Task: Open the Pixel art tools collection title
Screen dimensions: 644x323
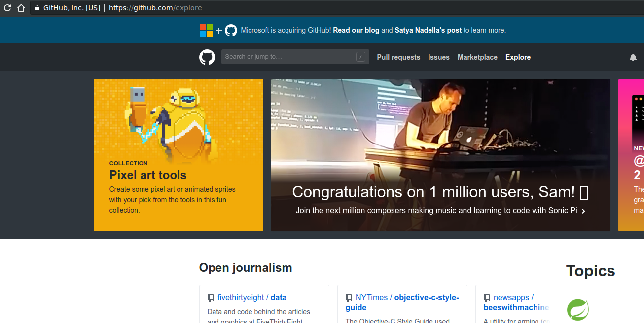Action: 148,175
